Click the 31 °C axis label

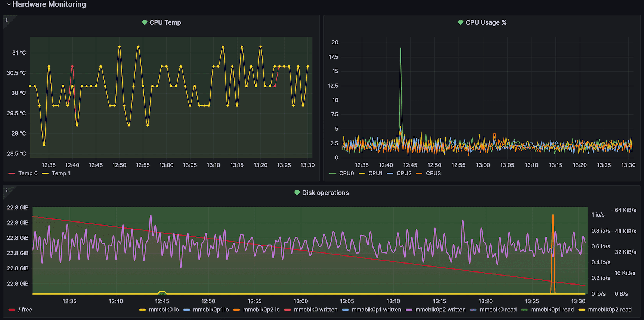[19, 53]
